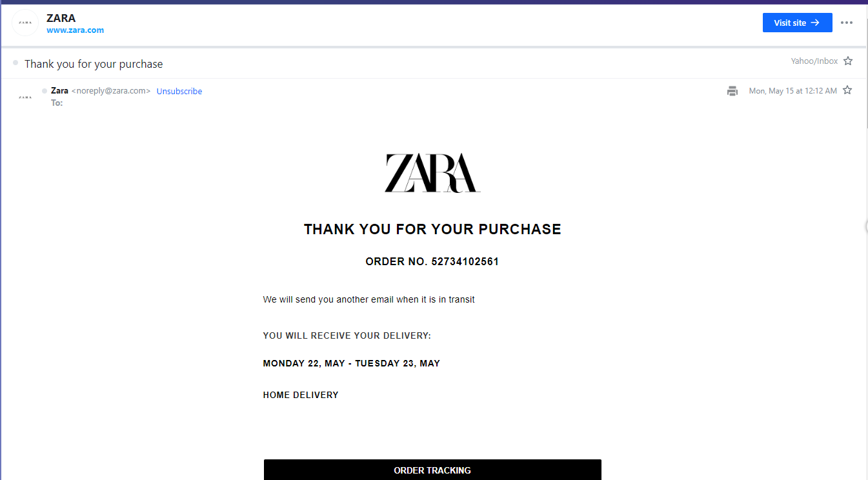Click the sender name Zara
This screenshot has height=480, width=868.
pos(59,91)
